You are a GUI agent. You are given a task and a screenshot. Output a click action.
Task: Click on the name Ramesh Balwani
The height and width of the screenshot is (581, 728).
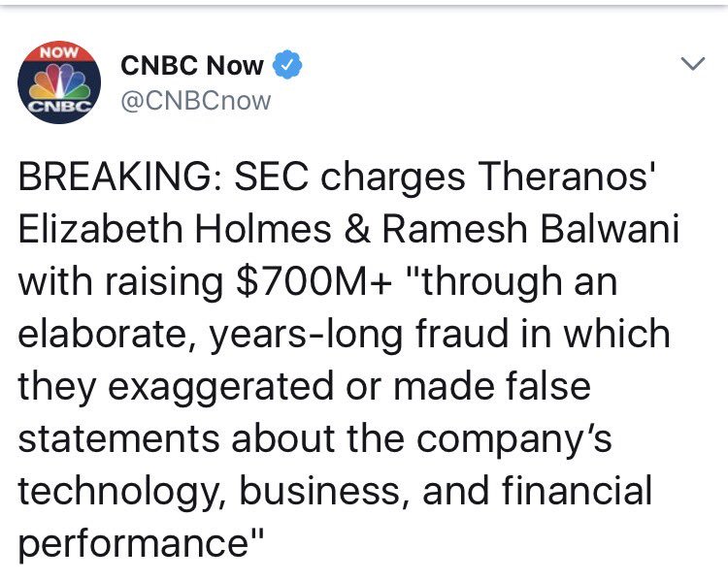pyautogui.click(x=531, y=229)
